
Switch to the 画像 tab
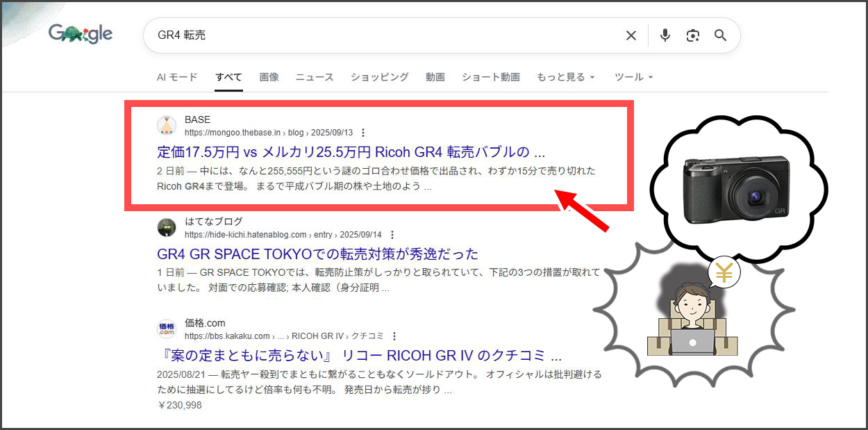[269, 77]
